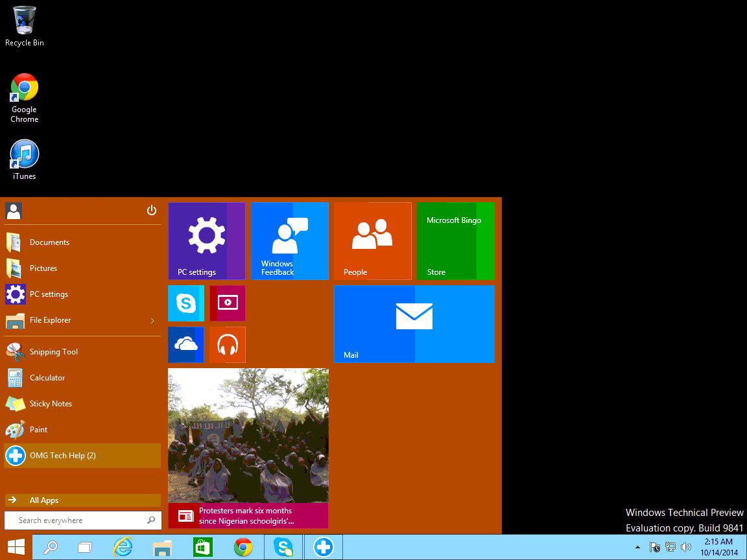Open the OneDrive cloud tile
Image resolution: width=747 pixels, height=560 pixels.
click(x=186, y=345)
